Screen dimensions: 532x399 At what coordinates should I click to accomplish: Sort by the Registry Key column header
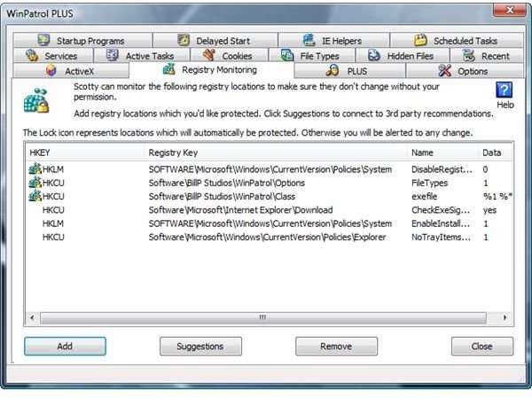276,153
